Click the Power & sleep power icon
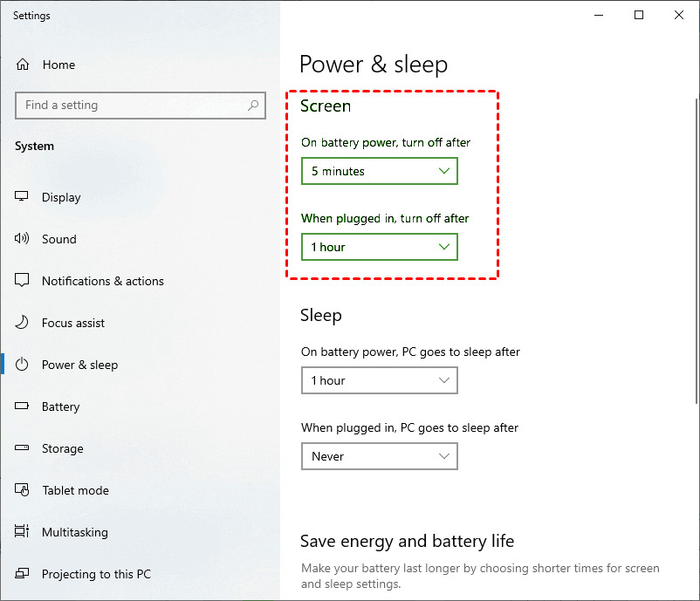 [22, 364]
